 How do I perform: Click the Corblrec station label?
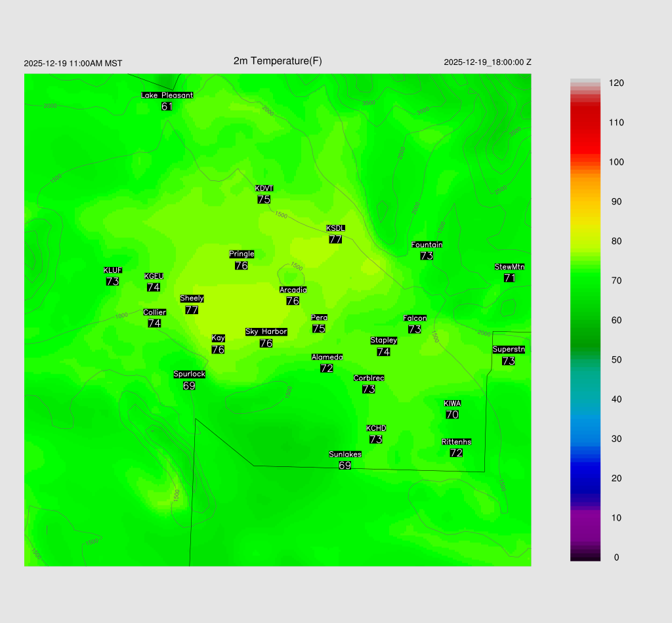coord(368,378)
